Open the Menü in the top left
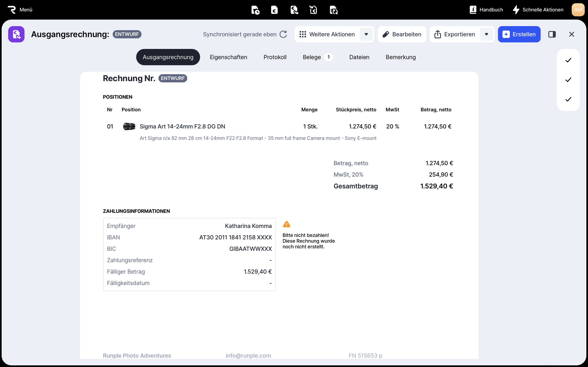The width and height of the screenshot is (588, 367). point(20,10)
